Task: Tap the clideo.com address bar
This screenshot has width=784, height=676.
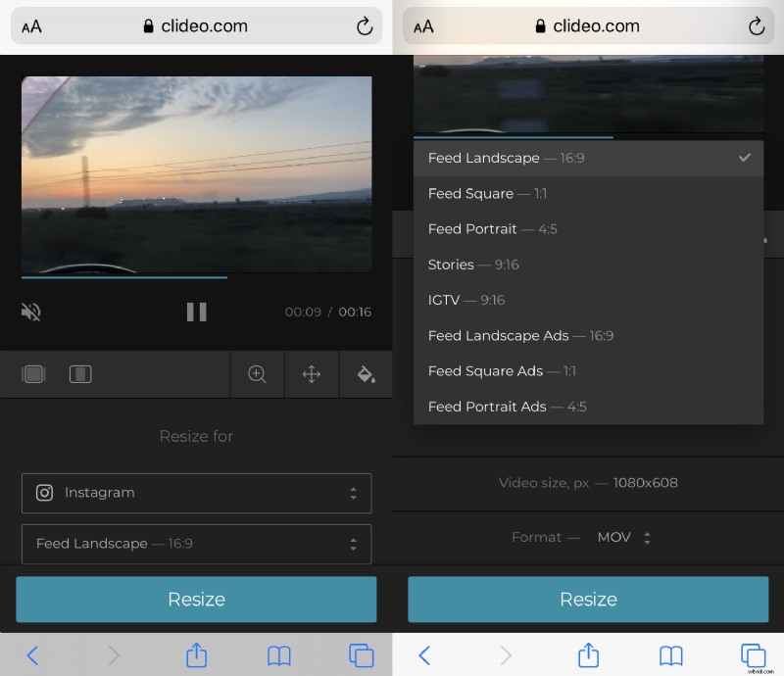Action: click(196, 26)
